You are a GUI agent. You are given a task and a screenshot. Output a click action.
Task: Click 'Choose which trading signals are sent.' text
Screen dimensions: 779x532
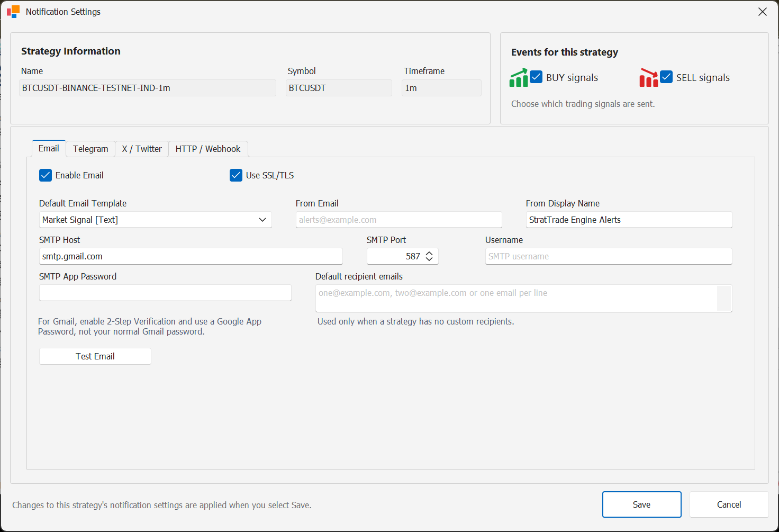tap(583, 104)
